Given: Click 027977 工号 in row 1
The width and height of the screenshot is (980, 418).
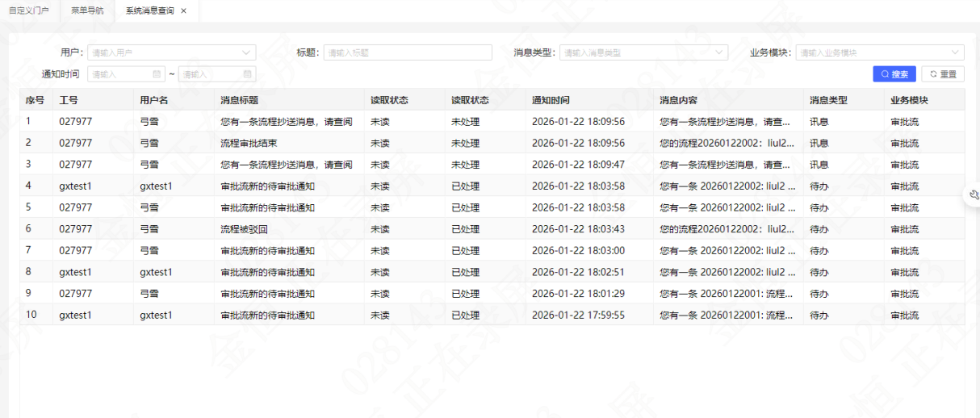Looking at the screenshot, I should pyautogui.click(x=75, y=122).
